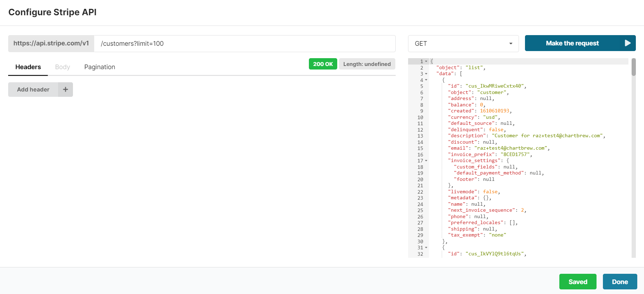The image size is (644, 294).
Task: Click the JSON response vertical scrollbar
Action: (633, 67)
